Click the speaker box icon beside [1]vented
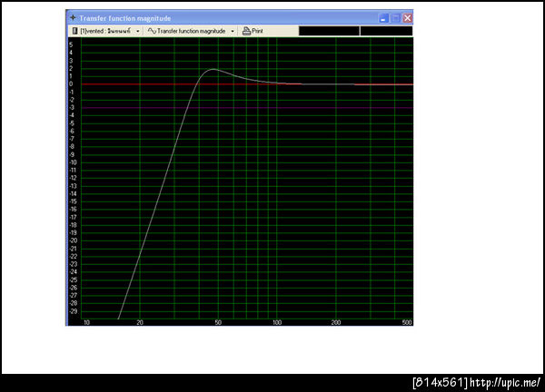Viewport: 545px width, 392px height. click(x=74, y=31)
